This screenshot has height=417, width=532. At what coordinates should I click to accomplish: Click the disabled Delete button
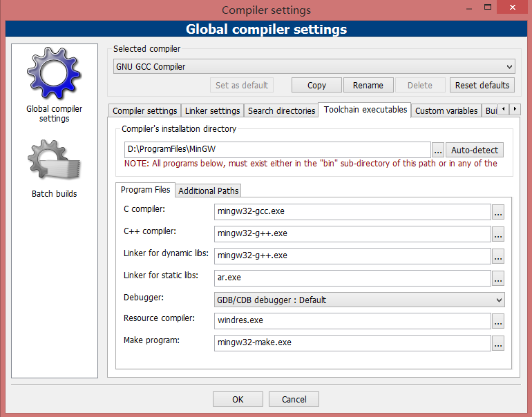420,85
